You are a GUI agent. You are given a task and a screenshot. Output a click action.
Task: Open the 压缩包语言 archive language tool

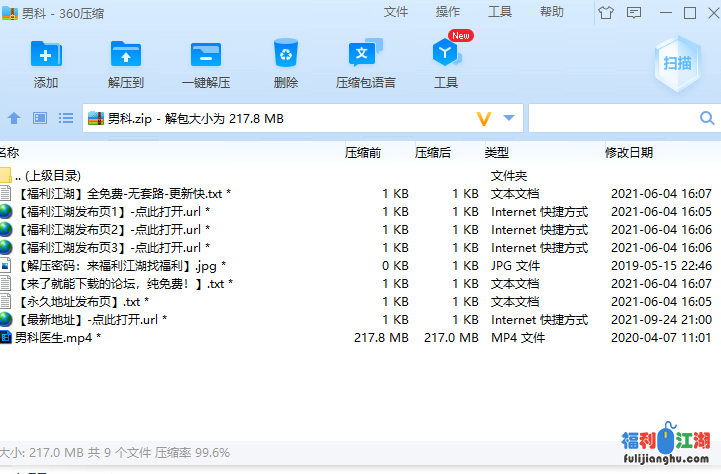coord(365,55)
